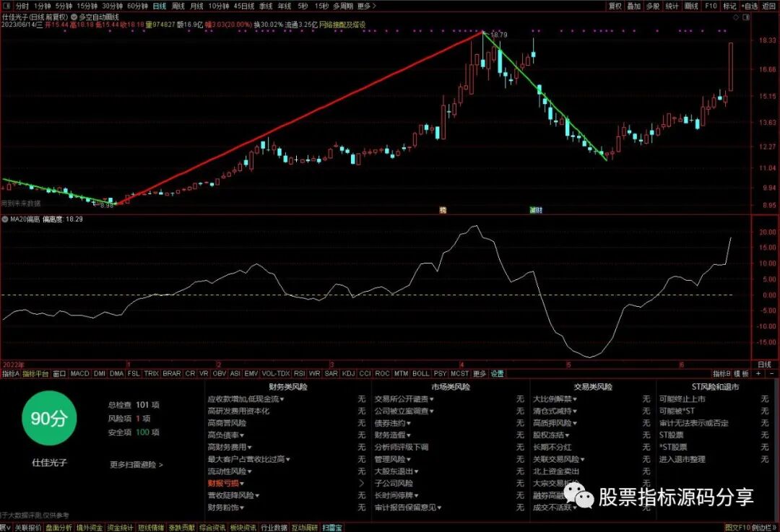Expand the 高质押风险 item

555,423
